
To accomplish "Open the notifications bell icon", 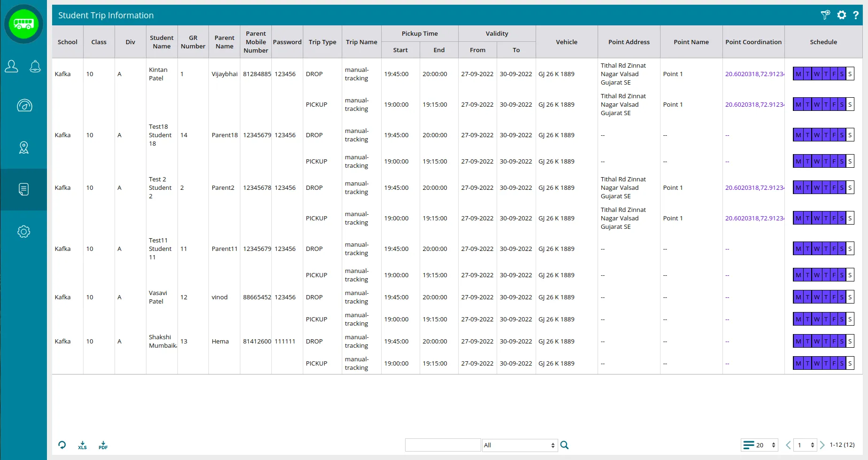I will (x=35, y=67).
